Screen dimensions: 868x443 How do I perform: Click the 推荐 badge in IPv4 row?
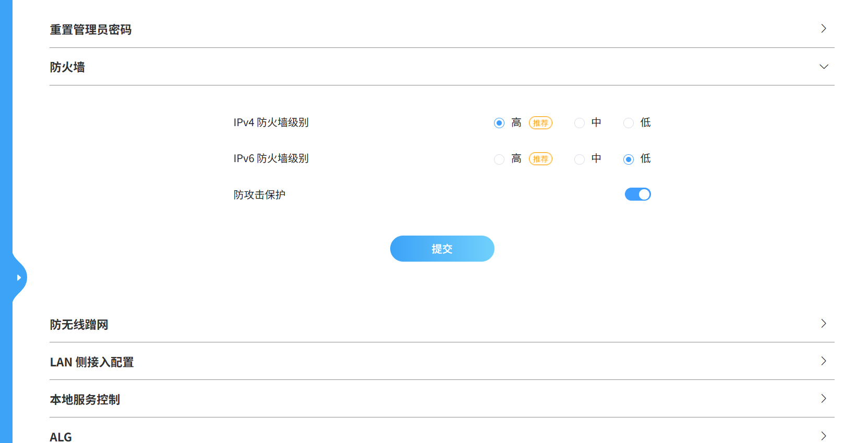[540, 123]
